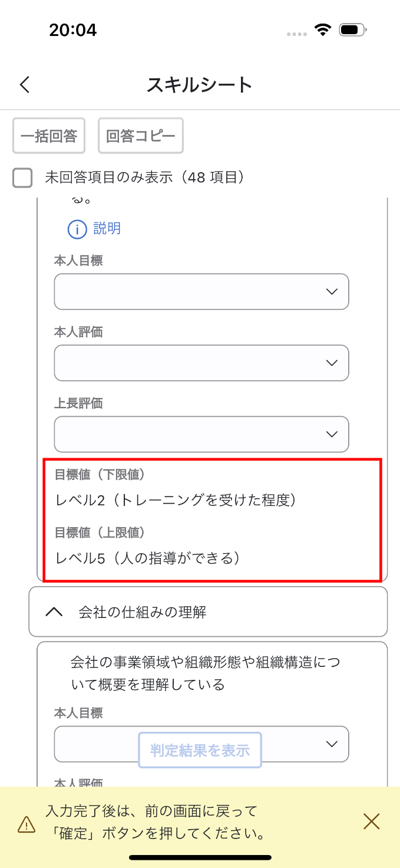Click the chevron of the lower 本人目標 dropdown
400x868 pixels.
[332, 744]
